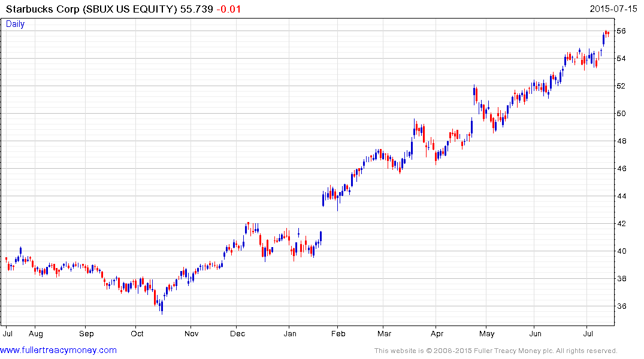Click the Mar month axis label
644x359 pixels.
pos(384,334)
